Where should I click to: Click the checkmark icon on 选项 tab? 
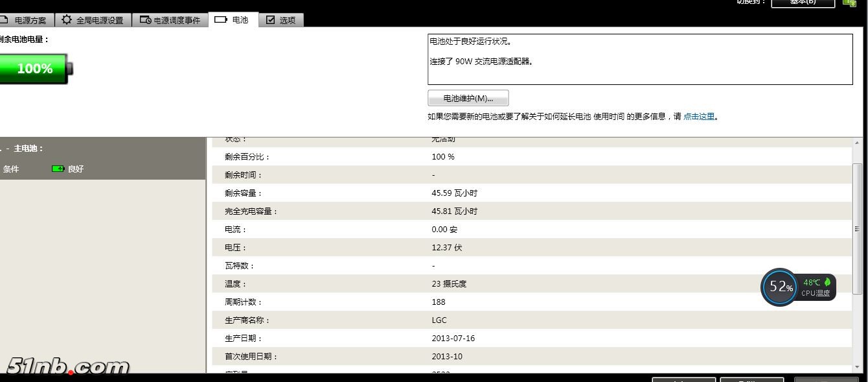[x=270, y=20]
